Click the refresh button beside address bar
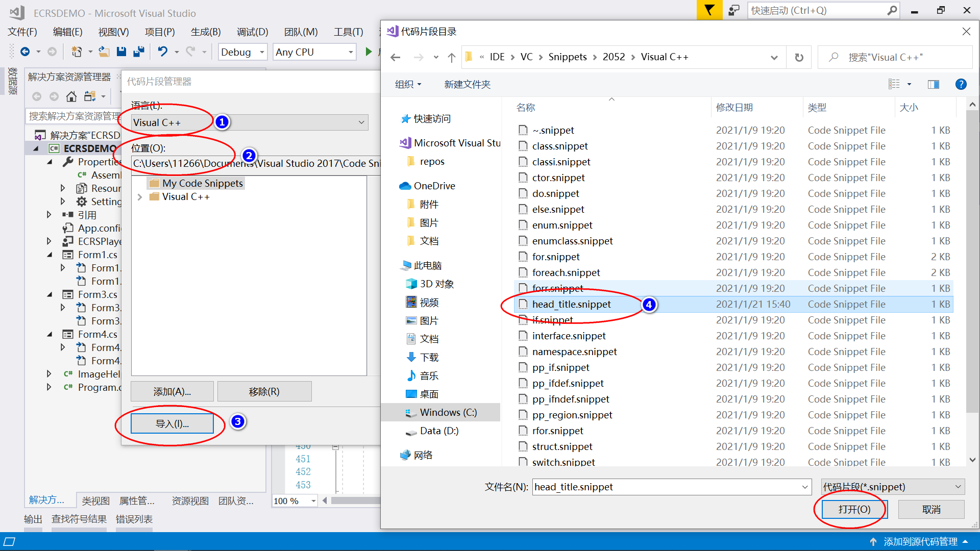 click(799, 58)
